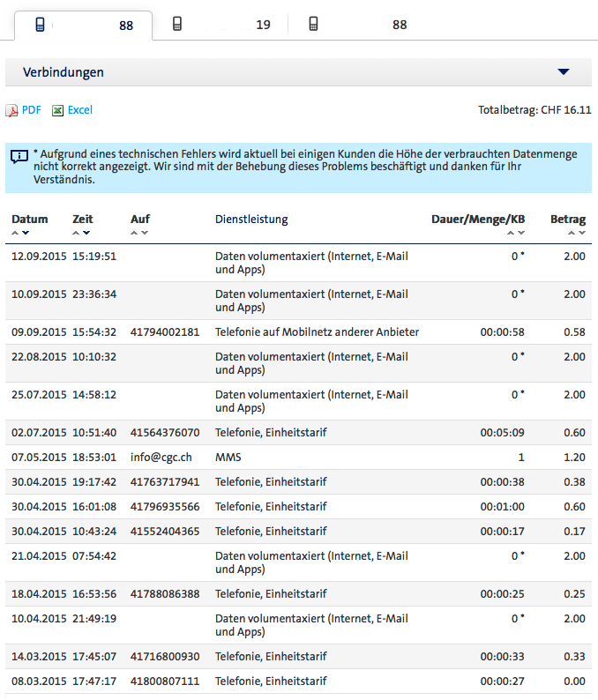Click the Zeit column header

(x=83, y=220)
